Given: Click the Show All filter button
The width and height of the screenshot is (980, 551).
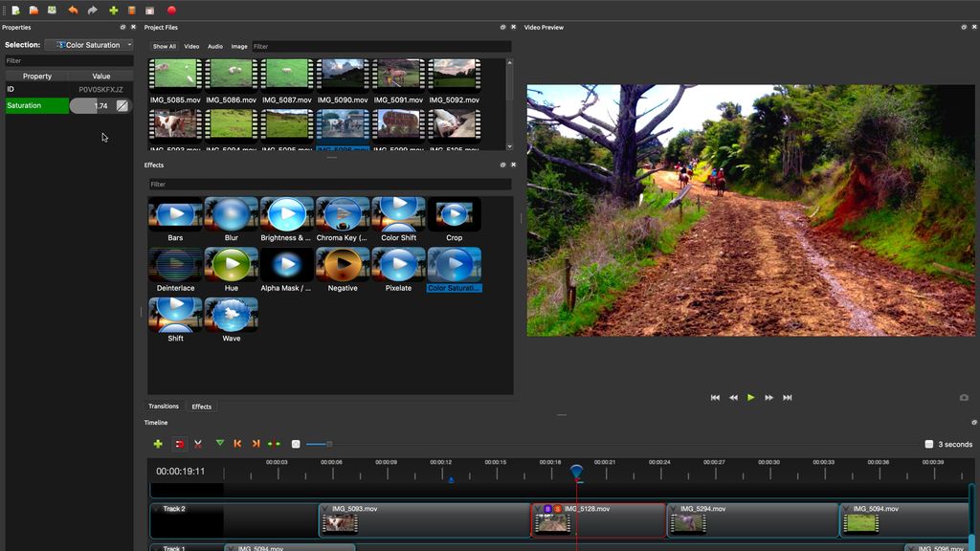Looking at the screenshot, I should click(x=165, y=46).
